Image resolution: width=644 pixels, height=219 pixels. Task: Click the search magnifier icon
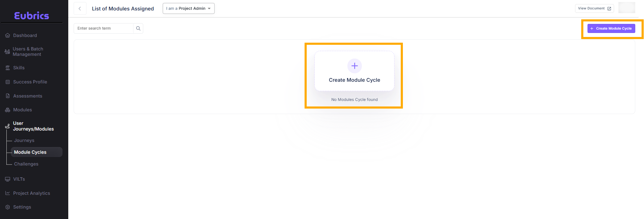tap(138, 28)
